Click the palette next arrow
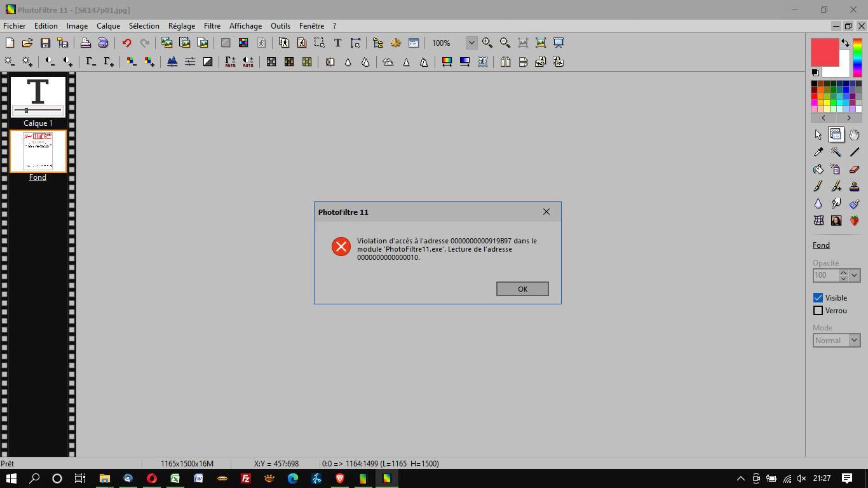 [849, 118]
